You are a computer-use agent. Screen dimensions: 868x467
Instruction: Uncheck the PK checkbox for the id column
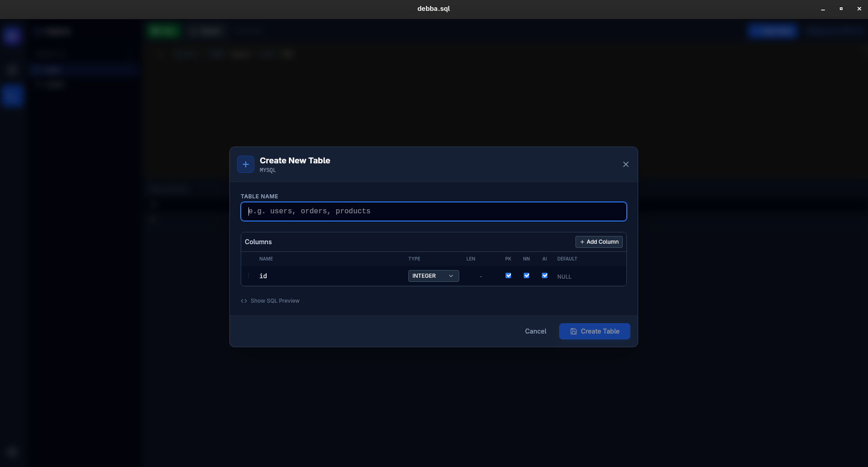pos(508,275)
